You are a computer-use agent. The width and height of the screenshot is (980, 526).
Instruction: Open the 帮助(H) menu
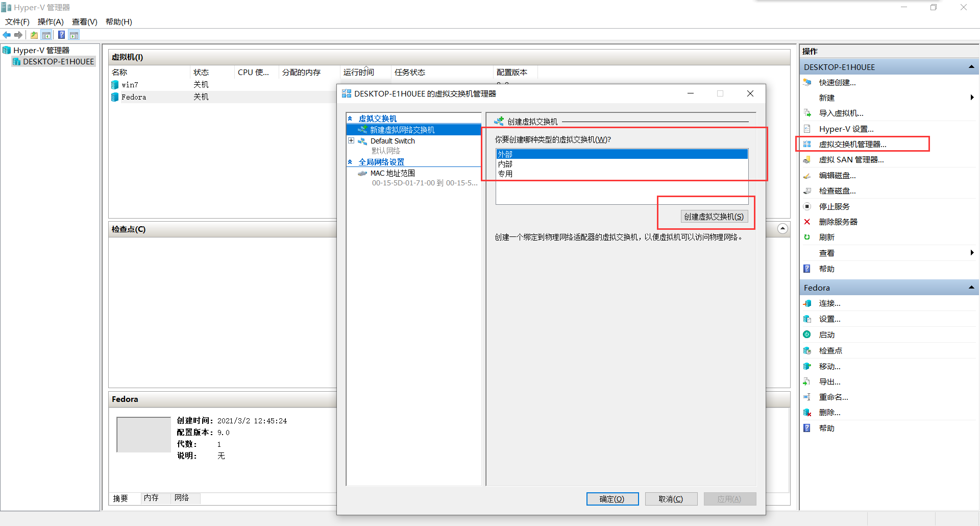tap(118, 21)
